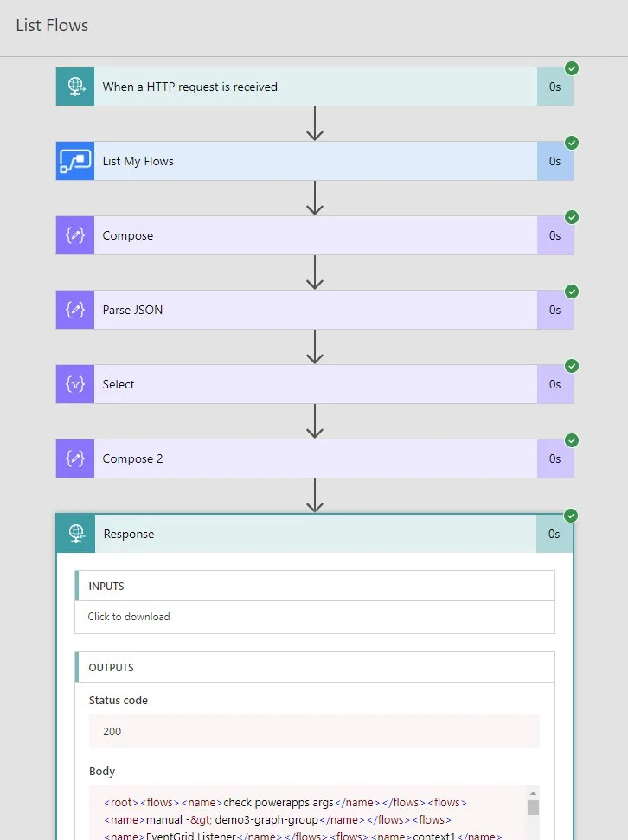Click the green checkmark on Parse JSON
This screenshot has width=628, height=840.
click(571, 292)
